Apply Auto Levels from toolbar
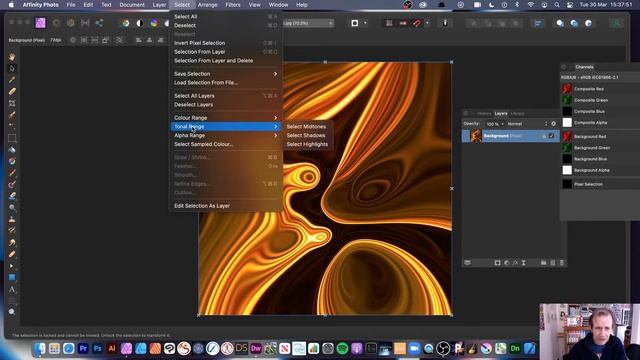640x360 pixels. tap(126, 23)
